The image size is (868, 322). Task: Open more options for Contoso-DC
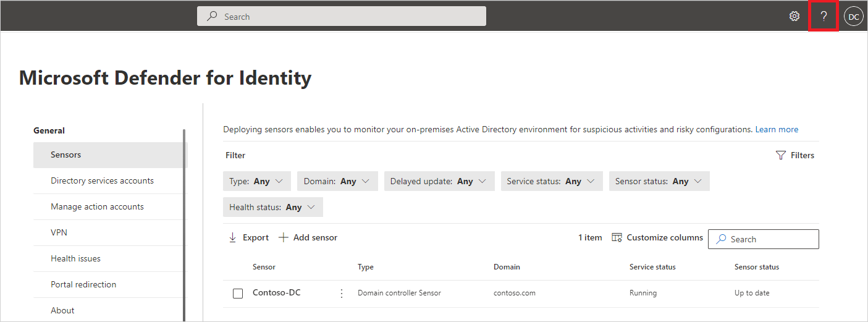tap(342, 294)
